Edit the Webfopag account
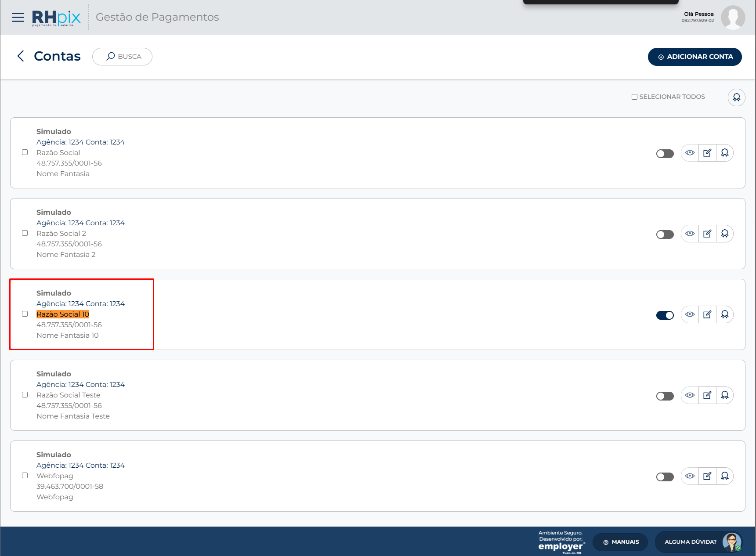The image size is (756, 556). pyautogui.click(x=707, y=476)
